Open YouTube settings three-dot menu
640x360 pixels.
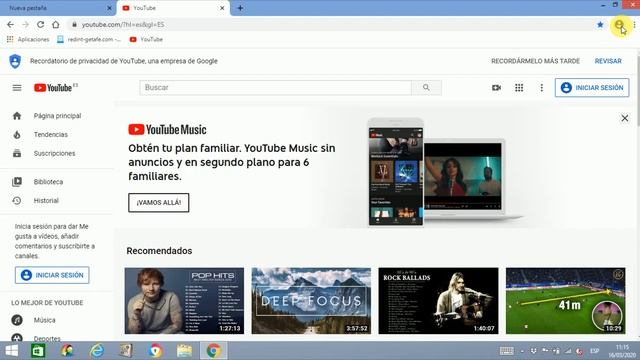point(542,88)
